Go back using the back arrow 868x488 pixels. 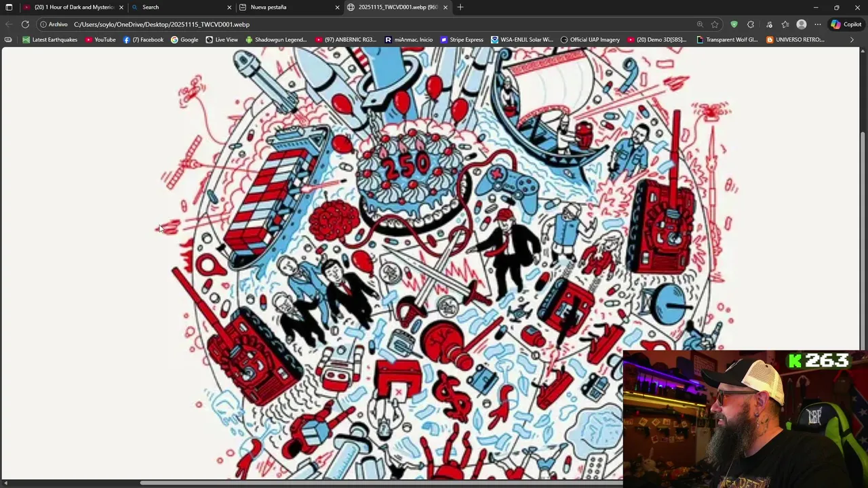point(9,24)
